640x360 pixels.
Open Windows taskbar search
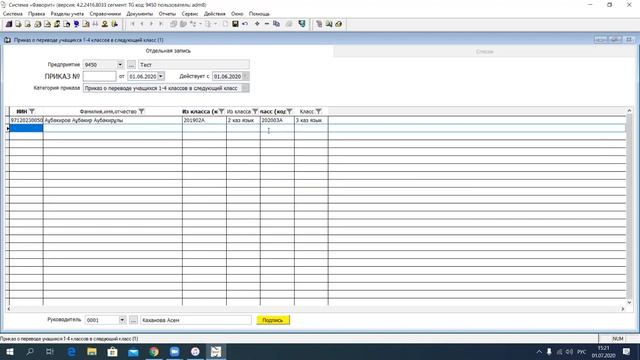point(30,351)
